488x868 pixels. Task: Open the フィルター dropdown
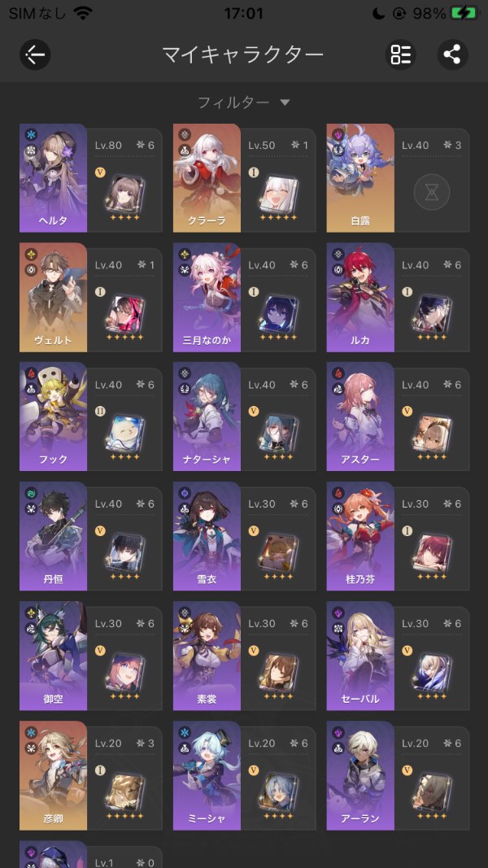pos(244,103)
